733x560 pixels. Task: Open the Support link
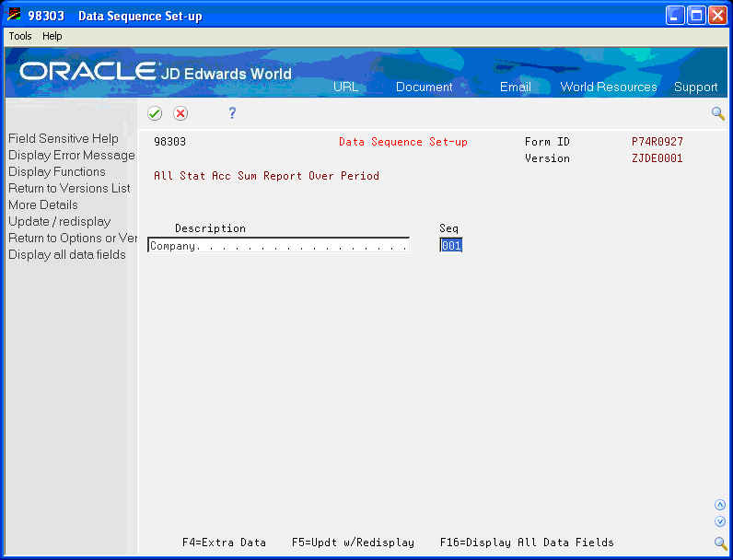(695, 87)
